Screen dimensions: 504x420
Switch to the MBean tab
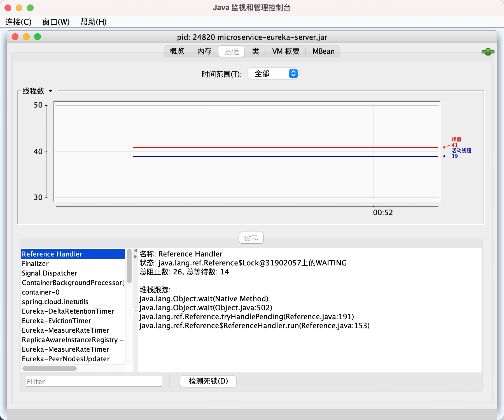[323, 51]
